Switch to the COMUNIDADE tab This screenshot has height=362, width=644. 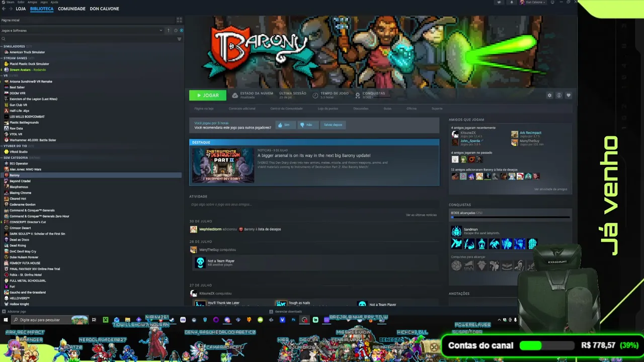[x=71, y=9]
